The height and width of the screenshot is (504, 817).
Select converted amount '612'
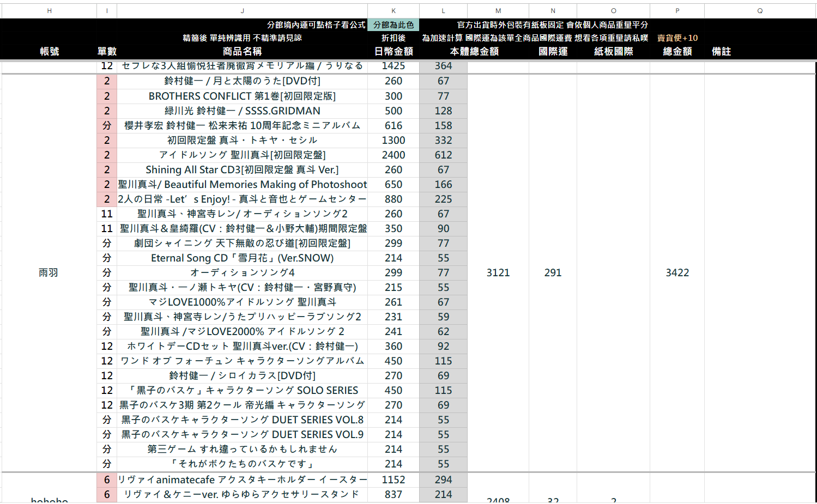(443, 155)
